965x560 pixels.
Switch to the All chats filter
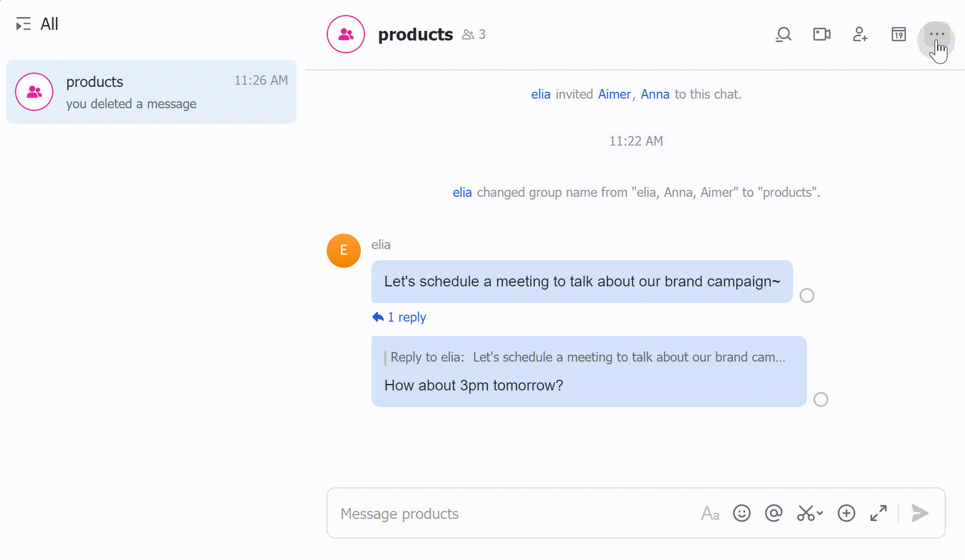coord(50,24)
